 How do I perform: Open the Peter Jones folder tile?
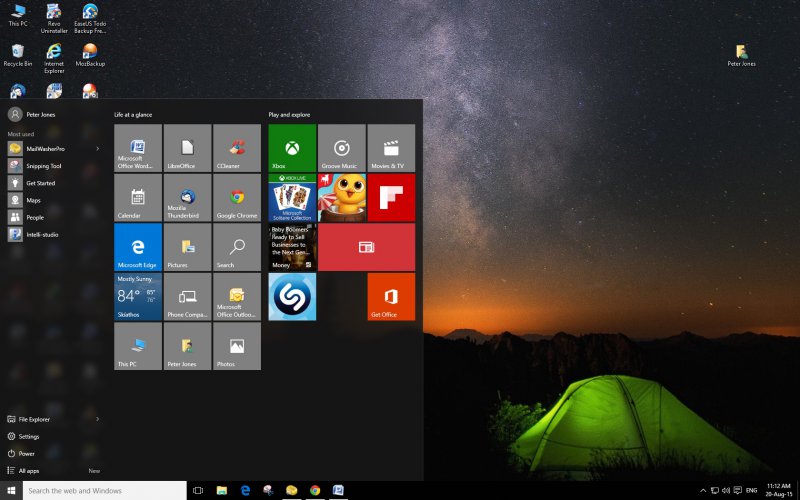click(187, 346)
